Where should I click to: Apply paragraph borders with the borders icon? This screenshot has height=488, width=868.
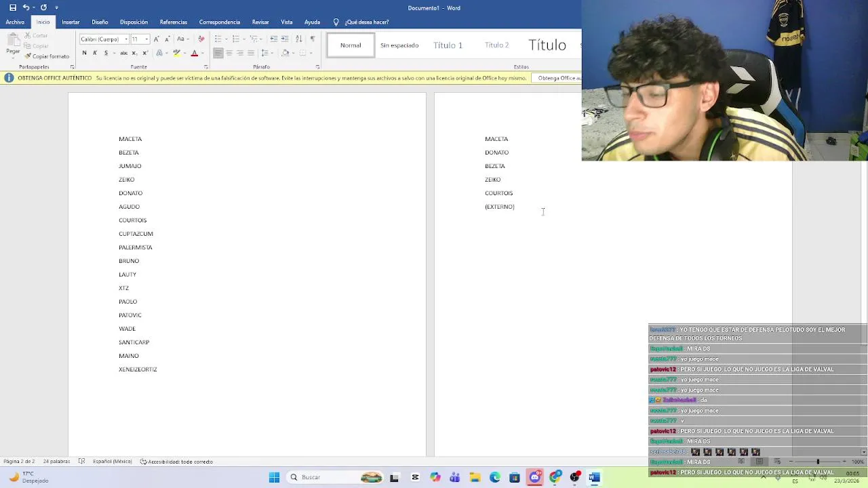click(x=302, y=53)
